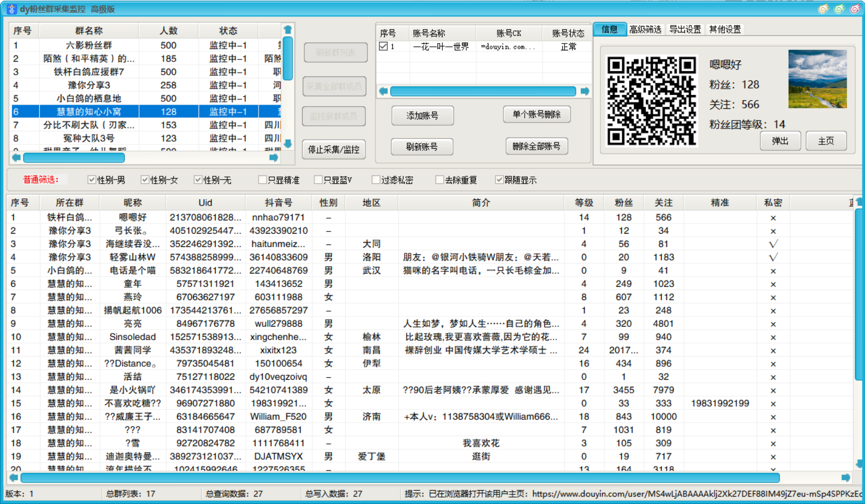Click the 刷新群列表 button
The width and height of the screenshot is (865, 504).
click(335, 53)
